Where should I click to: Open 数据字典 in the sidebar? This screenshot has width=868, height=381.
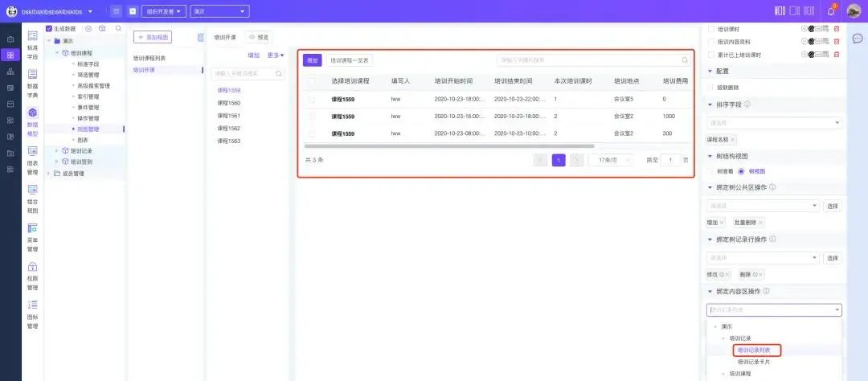point(33,83)
